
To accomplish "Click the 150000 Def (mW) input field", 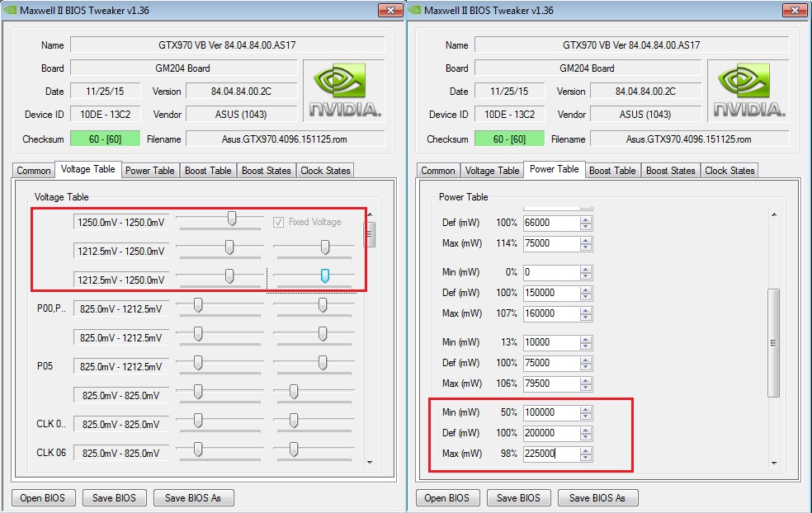I will click(551, 293).
